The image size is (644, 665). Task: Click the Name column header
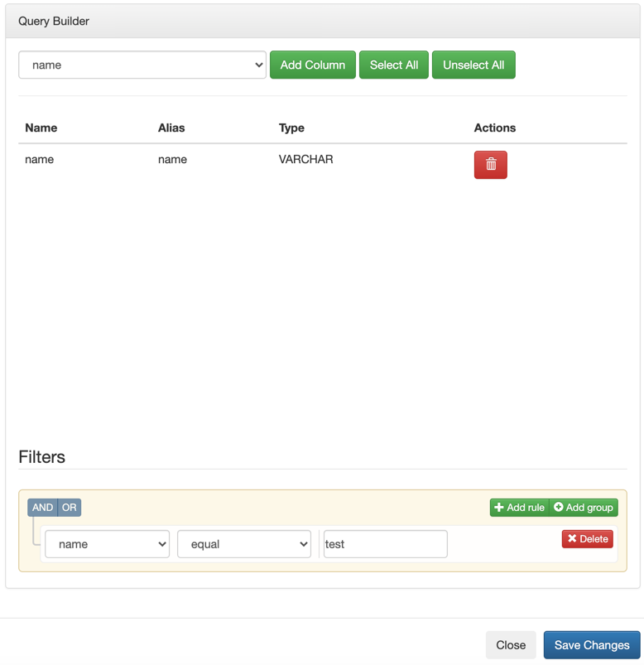41,128
